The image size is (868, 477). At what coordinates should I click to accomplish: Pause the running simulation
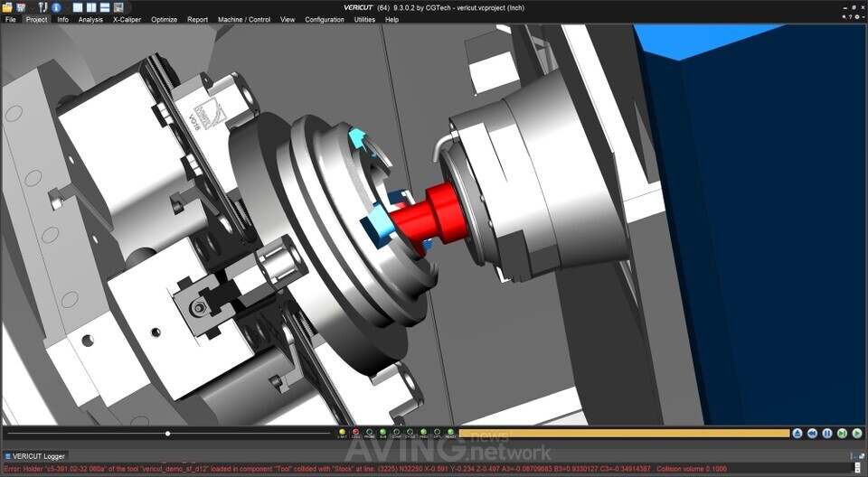click(x=827, y=434)
